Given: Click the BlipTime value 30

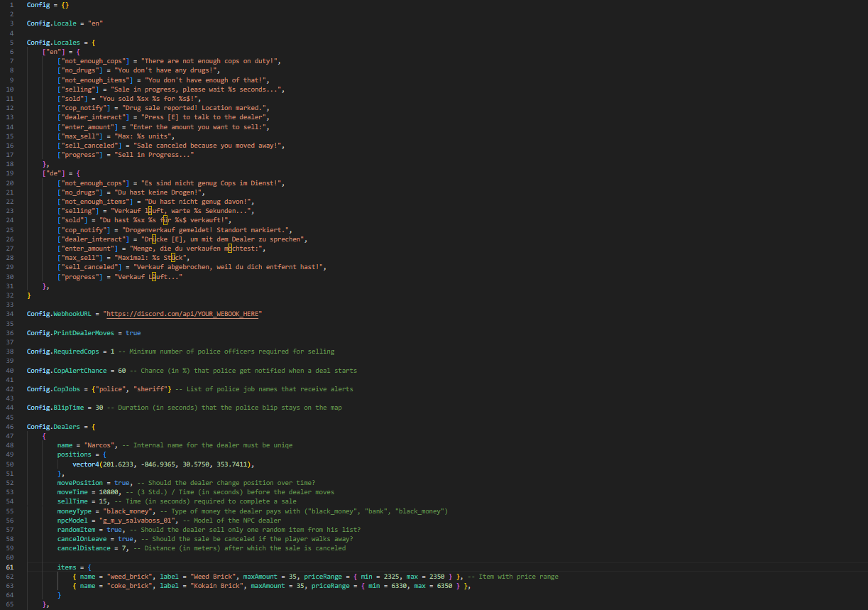Looking at the screenshot, I should tap(99, 407).
